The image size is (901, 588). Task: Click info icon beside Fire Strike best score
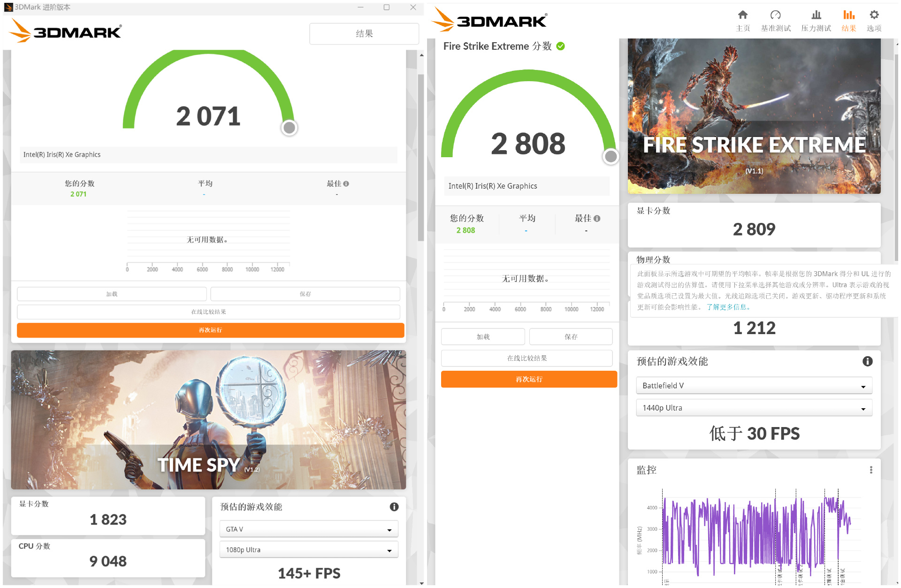click(x=597, y=218)
